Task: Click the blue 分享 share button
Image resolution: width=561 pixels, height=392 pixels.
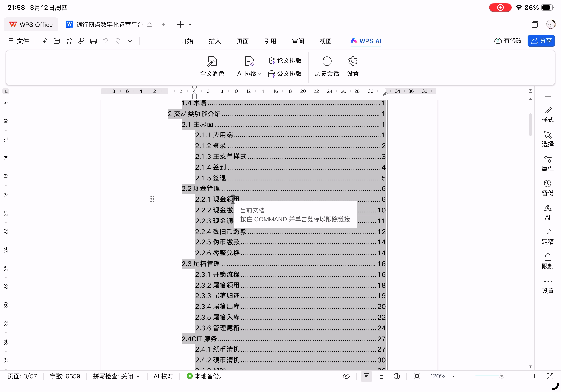Action: tap(541, 41)
